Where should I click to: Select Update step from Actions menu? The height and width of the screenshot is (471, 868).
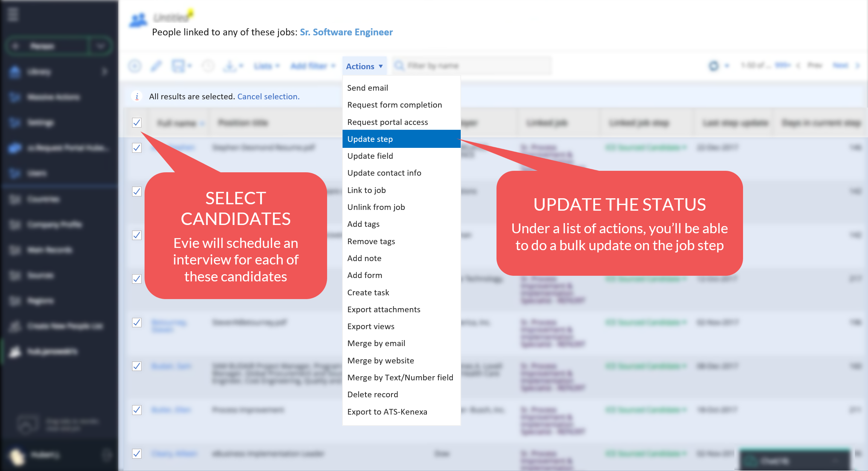coord(401,139)
